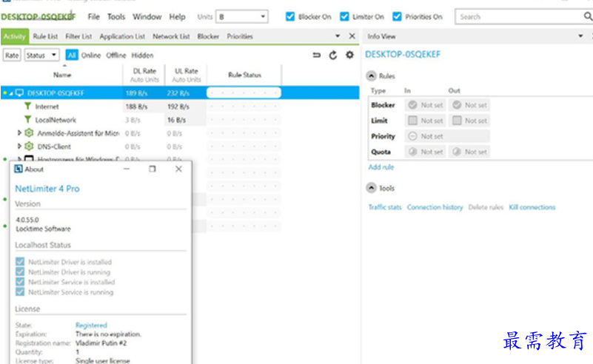Switch to the Application List tab
This screenshot has width=593, height=364.
click(x=122, y=36)
